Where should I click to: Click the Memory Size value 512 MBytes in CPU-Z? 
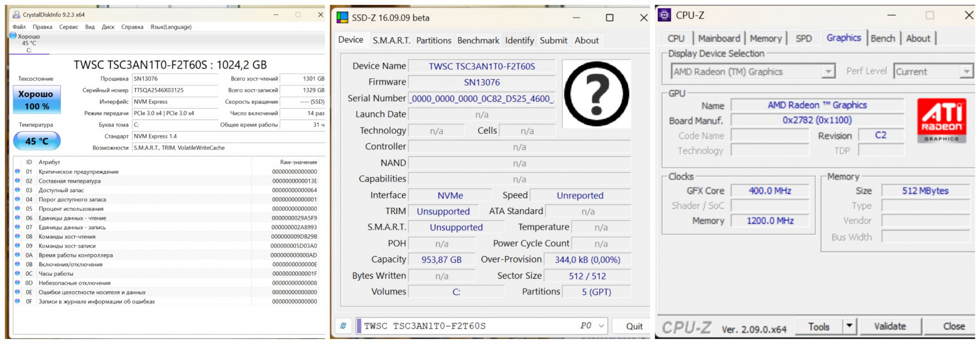(x=925, y=191)
